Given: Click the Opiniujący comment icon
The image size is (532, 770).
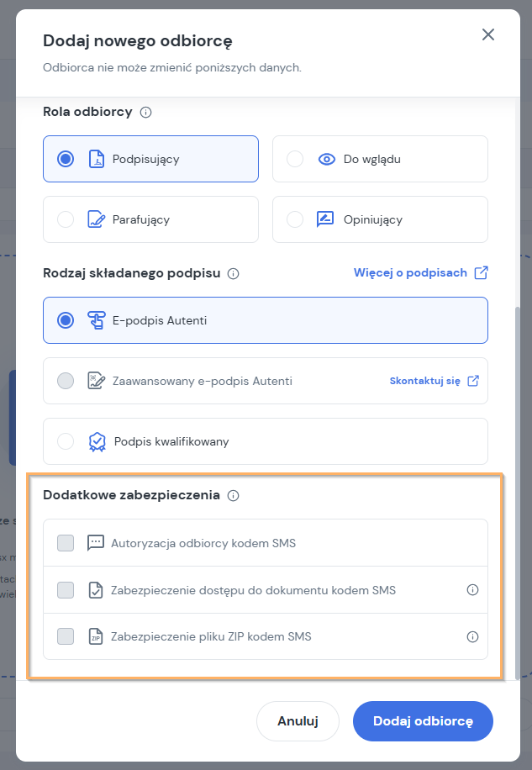Looking at the screenshot, I should pyautogui.click(x=325, y=219).
